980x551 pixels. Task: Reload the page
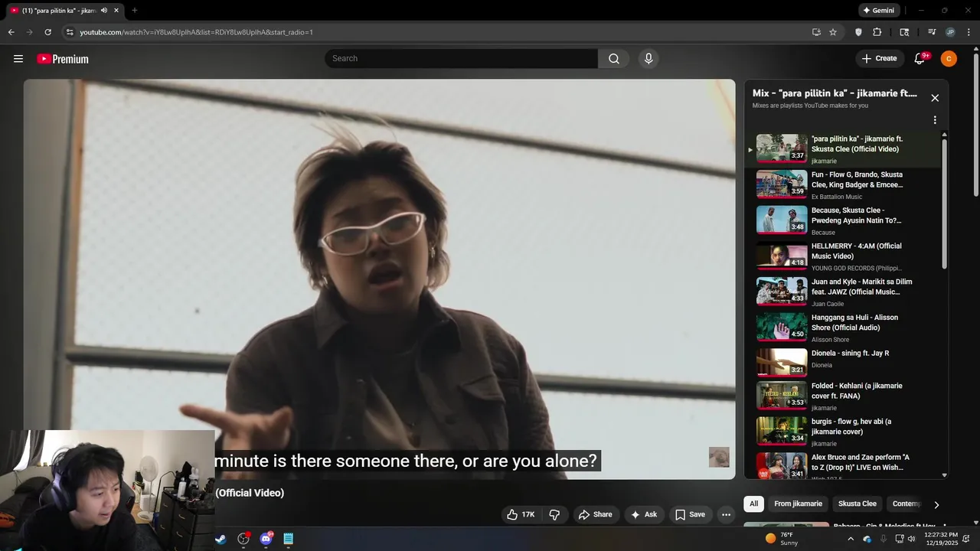pos(47,32)
